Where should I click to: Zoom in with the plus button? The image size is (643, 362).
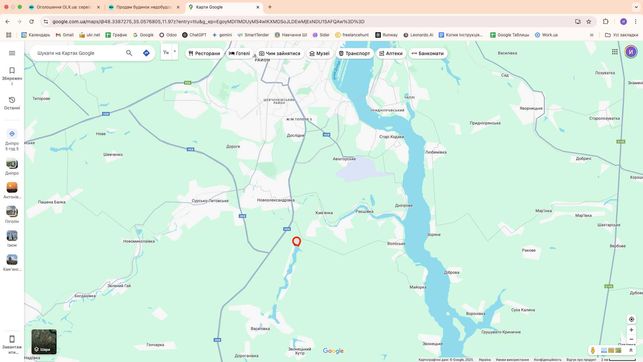(632, 330)
